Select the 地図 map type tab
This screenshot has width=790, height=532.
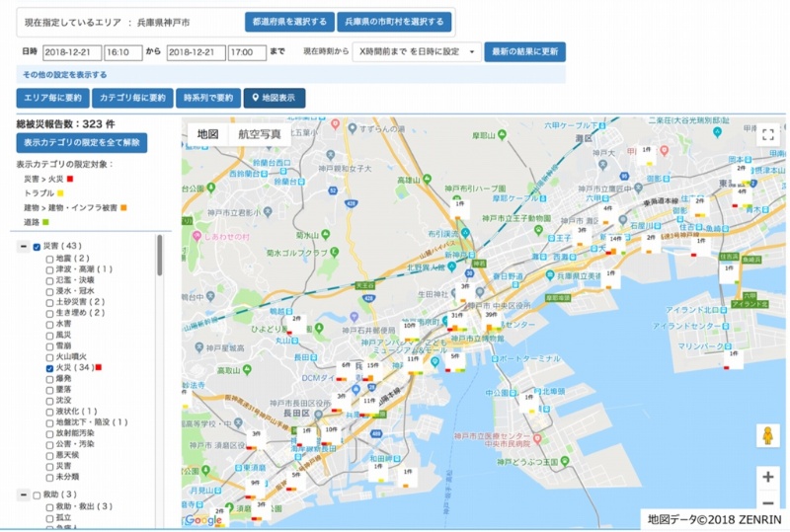point(207,134)
